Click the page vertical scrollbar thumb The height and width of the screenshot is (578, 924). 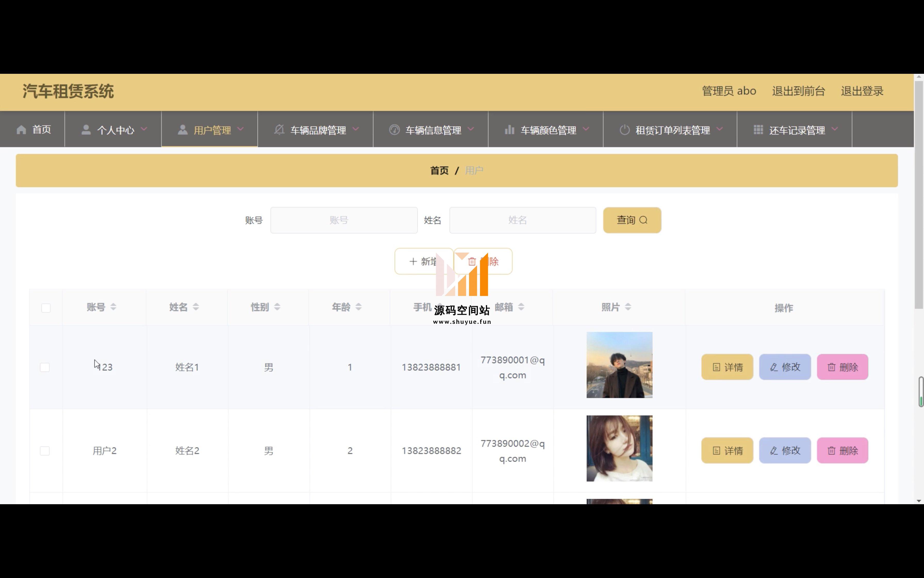919,195
